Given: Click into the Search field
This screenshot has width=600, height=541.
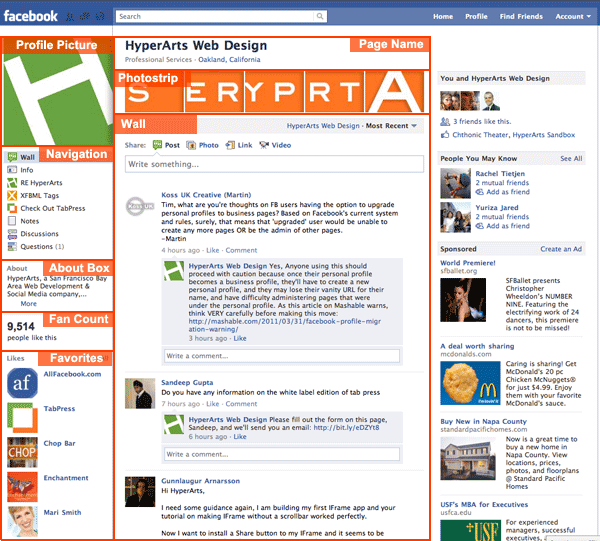Looking at the screenshot, I should coord(215,16).
